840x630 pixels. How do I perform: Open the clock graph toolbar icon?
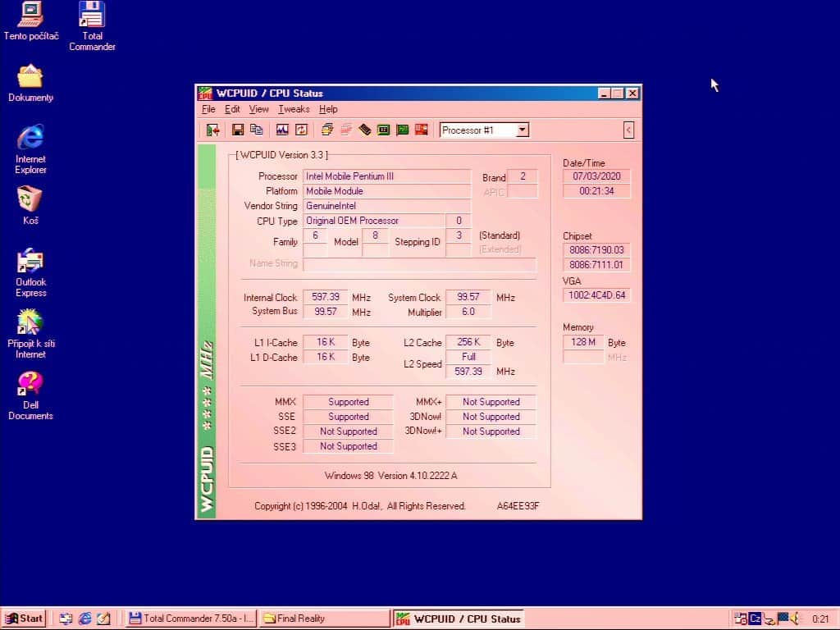pyautogui.click(x=282, y=130)
